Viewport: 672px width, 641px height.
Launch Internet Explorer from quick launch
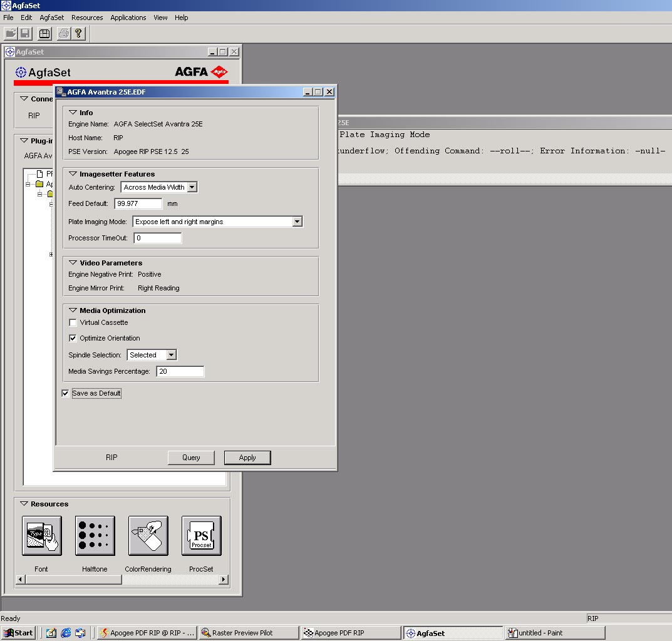coord(66,633)
